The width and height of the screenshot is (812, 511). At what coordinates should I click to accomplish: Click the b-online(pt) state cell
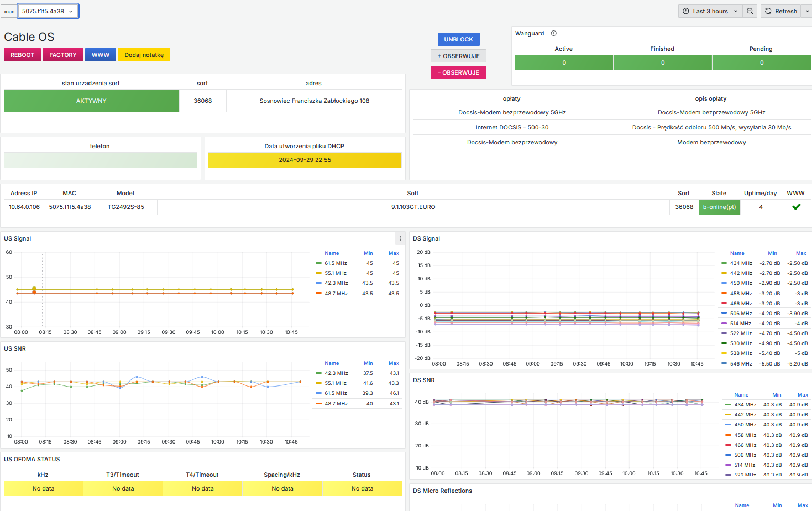pos(719,207)
